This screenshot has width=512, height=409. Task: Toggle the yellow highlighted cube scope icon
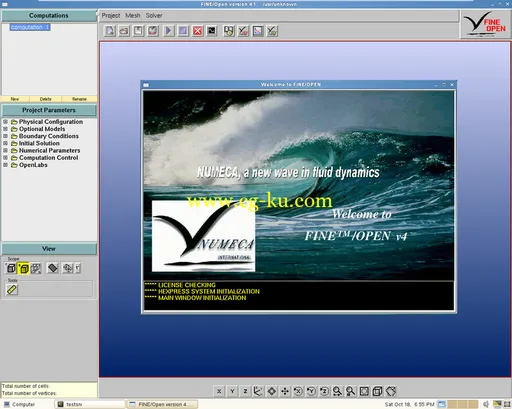point(23,268)
